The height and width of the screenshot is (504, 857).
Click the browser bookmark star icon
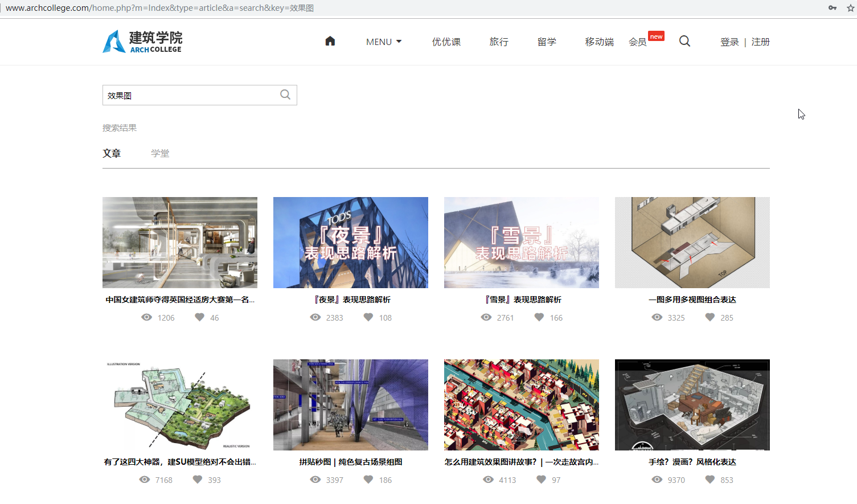851,8
